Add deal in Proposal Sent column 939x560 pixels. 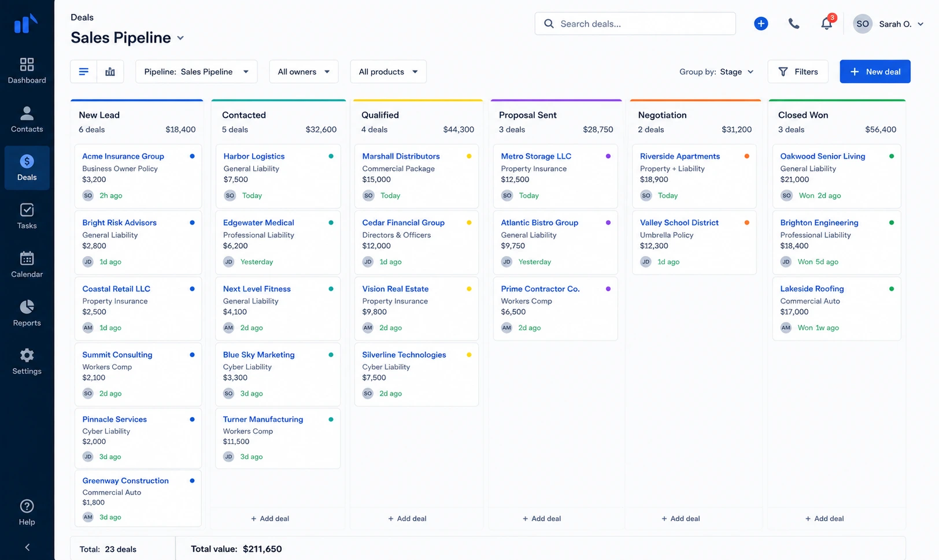542,518
